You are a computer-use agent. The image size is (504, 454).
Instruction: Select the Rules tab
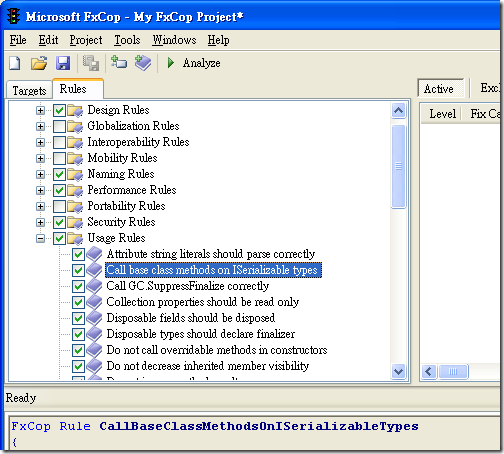78,89
